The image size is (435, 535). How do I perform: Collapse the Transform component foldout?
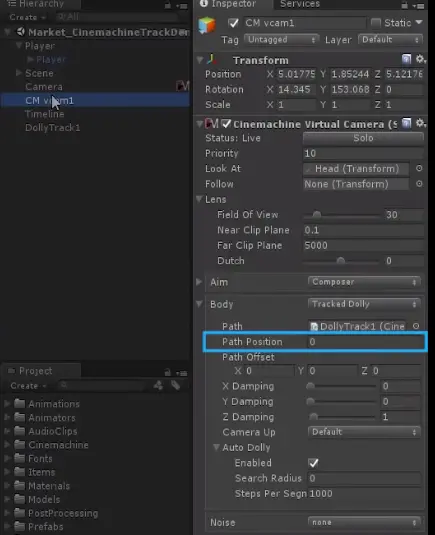coord(200,60)
